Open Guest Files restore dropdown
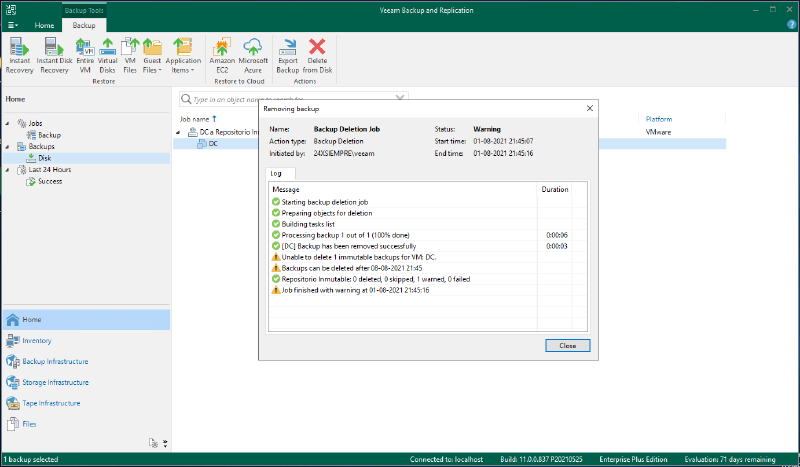The image size is (800, 467). [x=152, y=56]
